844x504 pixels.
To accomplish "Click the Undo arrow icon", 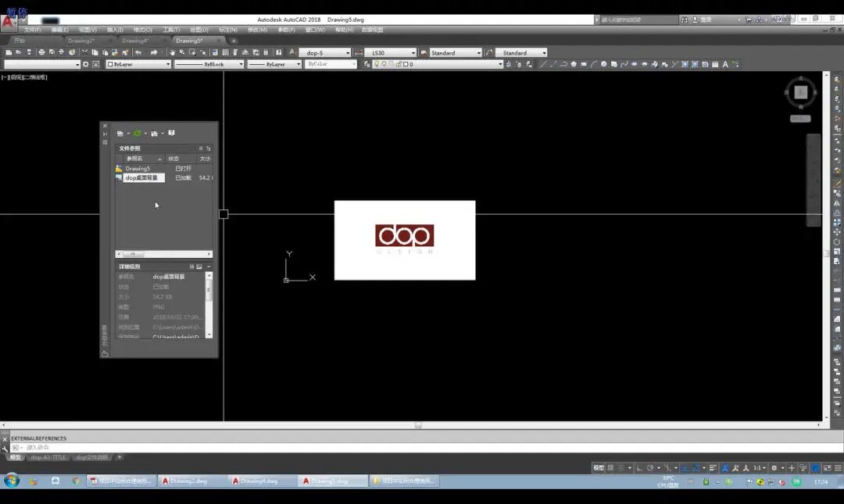I will [139, 53].
